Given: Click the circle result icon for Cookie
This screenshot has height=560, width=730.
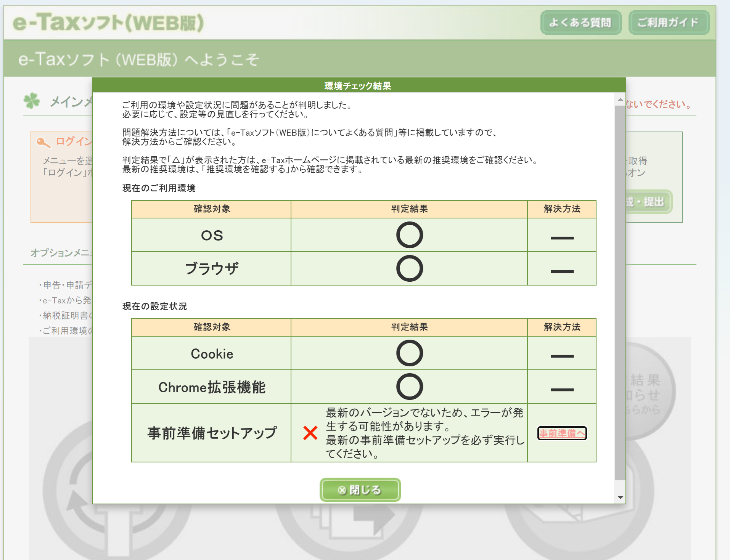Looking at the screenshot, I should click(409, 353).
